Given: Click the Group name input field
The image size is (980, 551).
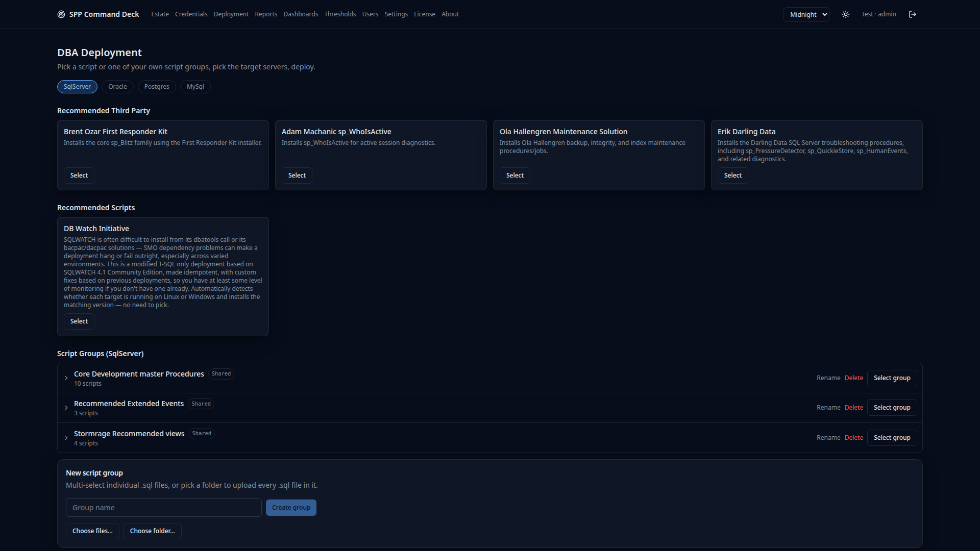Looking at the screenshot, I should [164, 508].
